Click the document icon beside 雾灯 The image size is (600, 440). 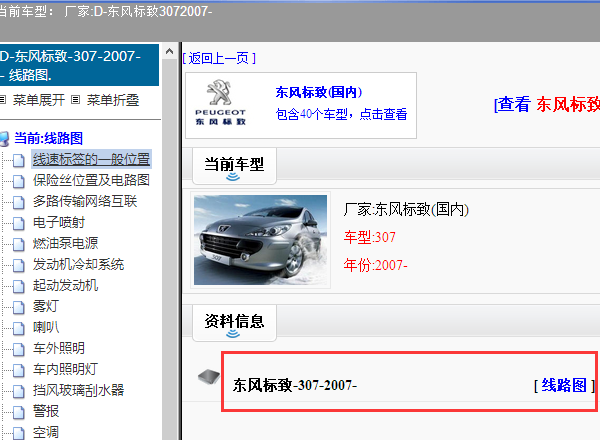point(18,308)
